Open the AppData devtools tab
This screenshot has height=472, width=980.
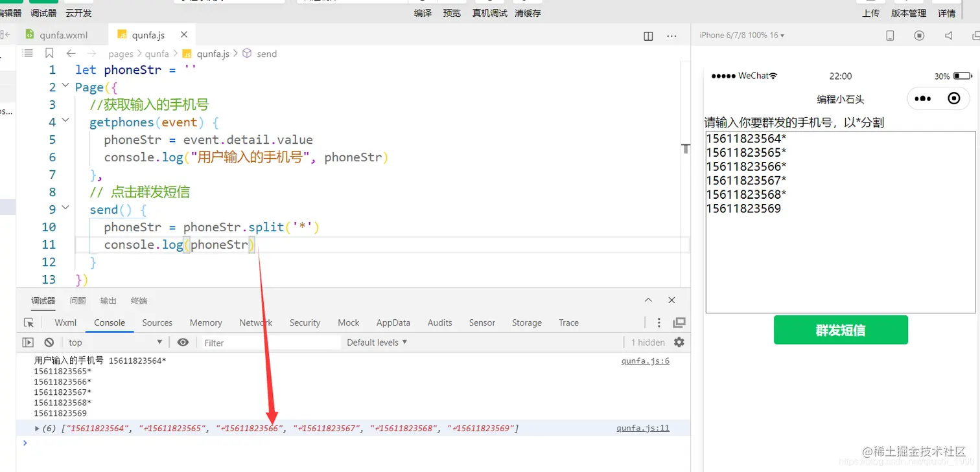pos(393,322)
